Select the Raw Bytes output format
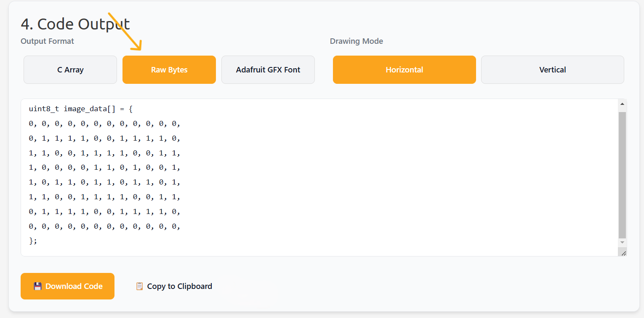The height and width of the screenshot is (318, 644). (x=169, y=70)
